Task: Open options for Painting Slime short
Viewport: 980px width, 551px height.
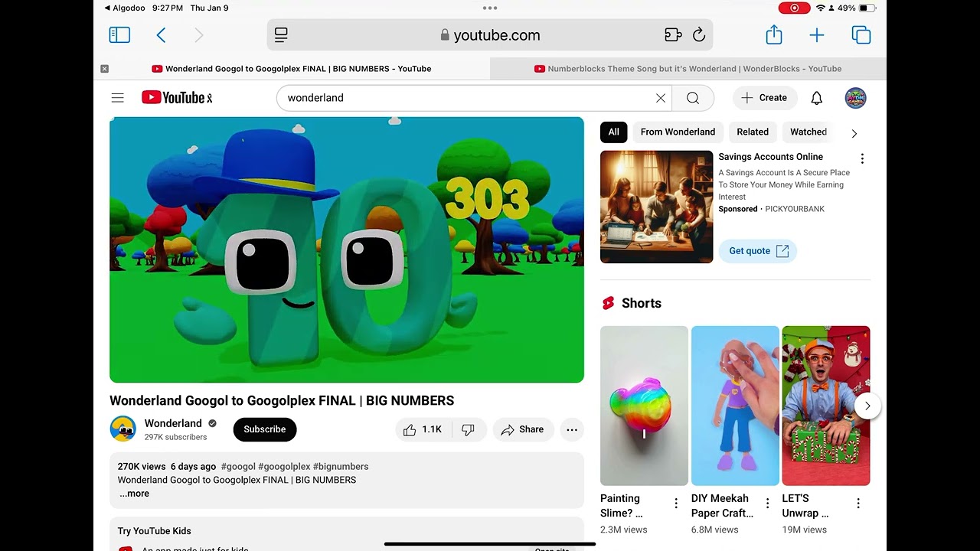Action: click(x=676, y=503)
